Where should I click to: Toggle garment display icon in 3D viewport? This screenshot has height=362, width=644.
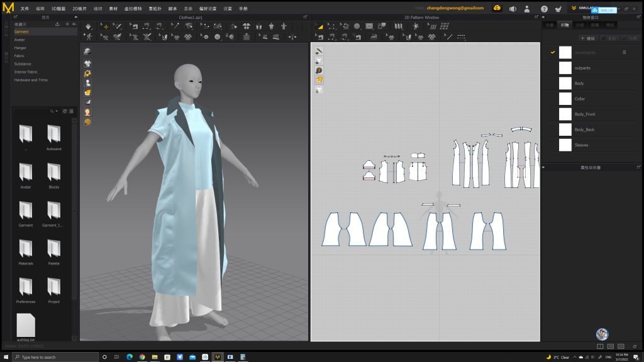[x=87, y=63]
